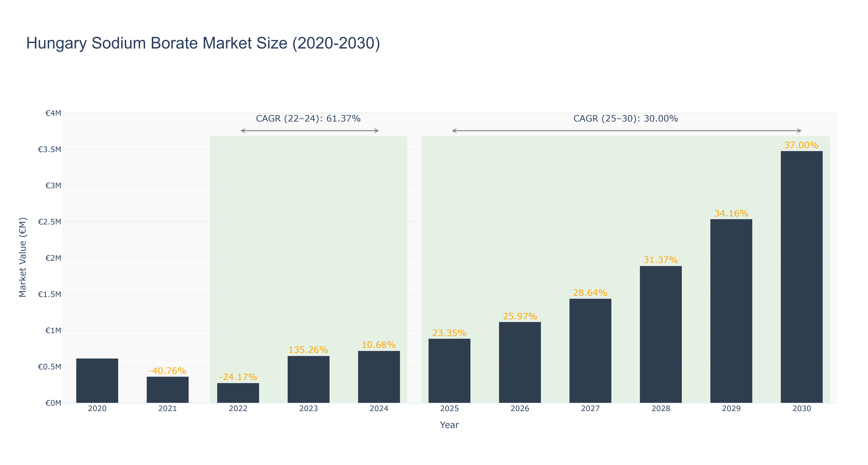This screenshot has height=465, width=868.
Task: Click the 2023 market value bar
Action: click(308, 379)
